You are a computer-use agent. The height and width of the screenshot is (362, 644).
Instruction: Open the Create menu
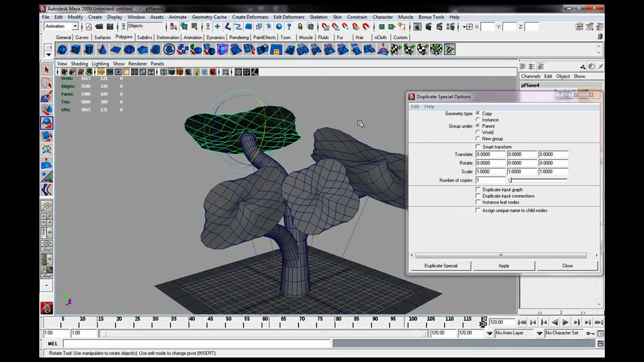tap(95, 17)
